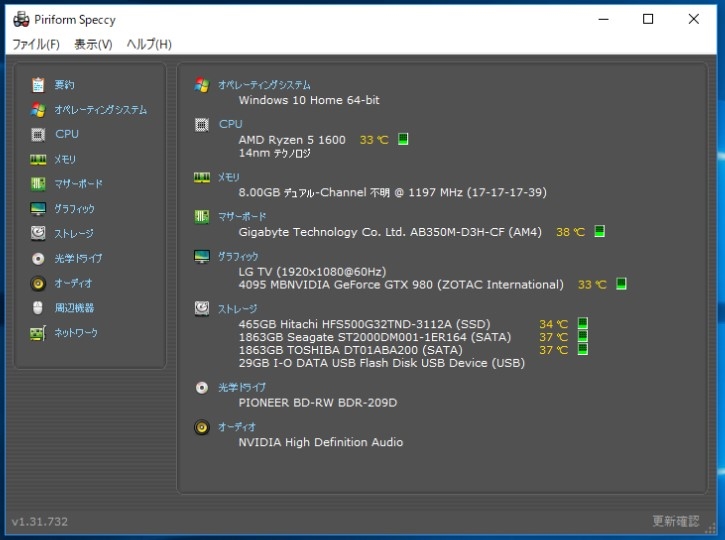Click the v1.31.732 version label
Viewport: 725px width, 540px height.
[40, 522]
